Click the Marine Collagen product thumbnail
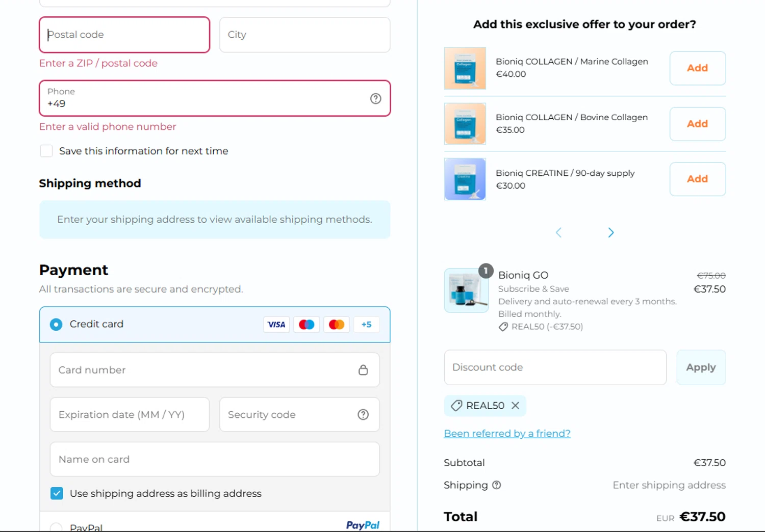The image size is (765, 532). point(465,68)
